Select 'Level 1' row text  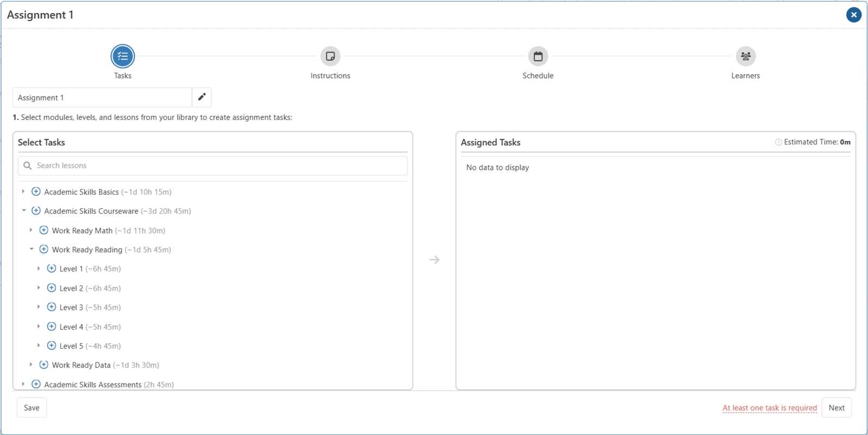click(x=71, y=269)
